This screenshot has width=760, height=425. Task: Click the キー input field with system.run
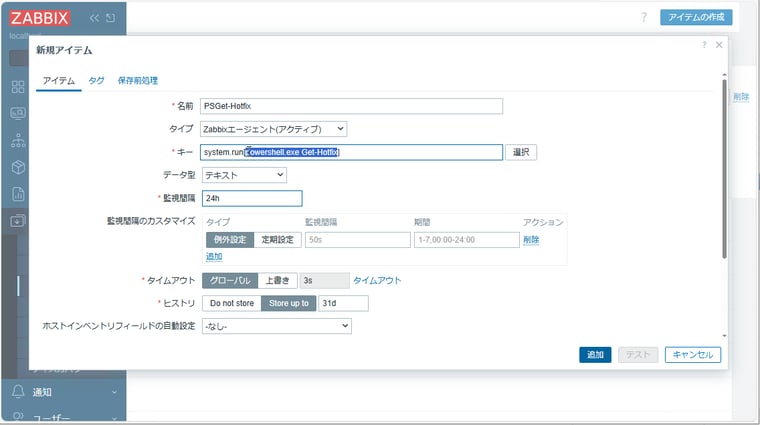[351, 152]
